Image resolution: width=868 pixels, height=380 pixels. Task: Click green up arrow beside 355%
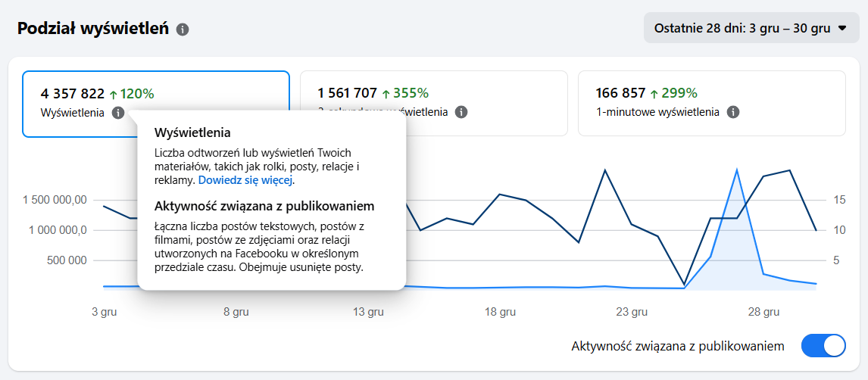coord(386,94)
